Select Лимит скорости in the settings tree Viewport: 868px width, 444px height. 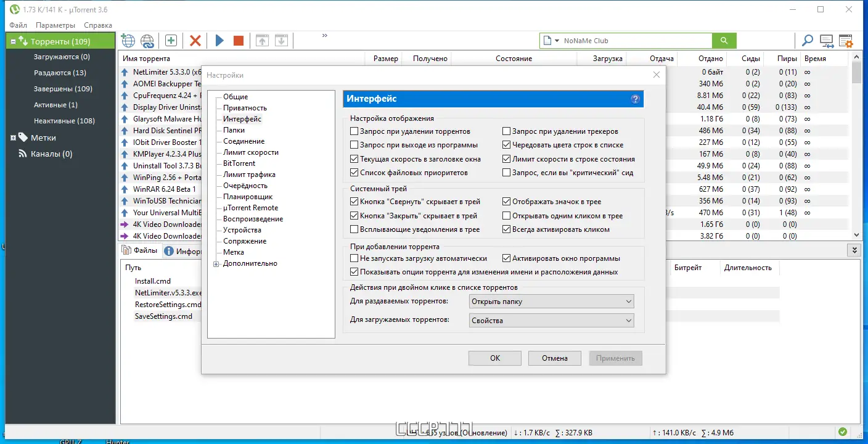(251, 152)
